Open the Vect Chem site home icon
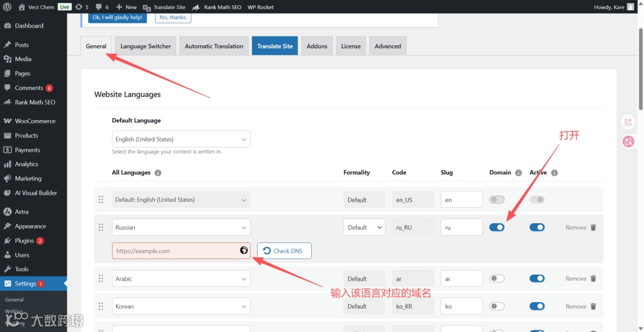Image resolution: width=644 pixels, height=332 pixels. [x=22, y=7]
